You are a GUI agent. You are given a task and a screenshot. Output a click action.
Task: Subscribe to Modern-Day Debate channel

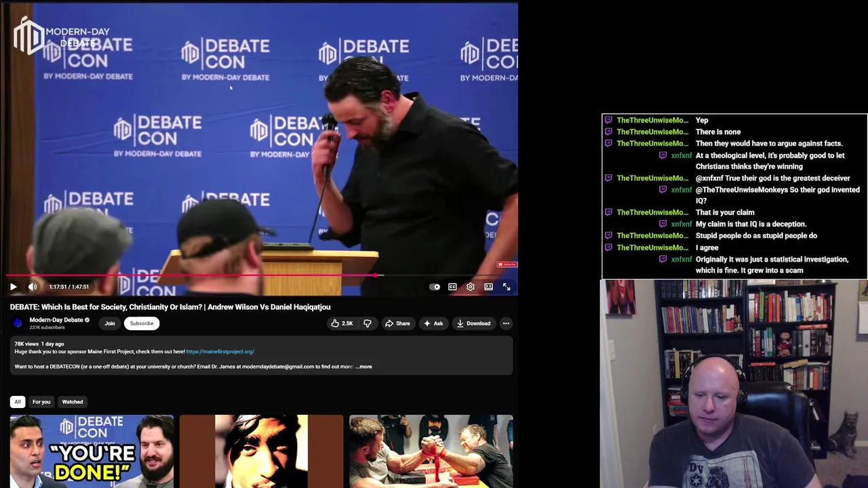[x=142, y=323]
